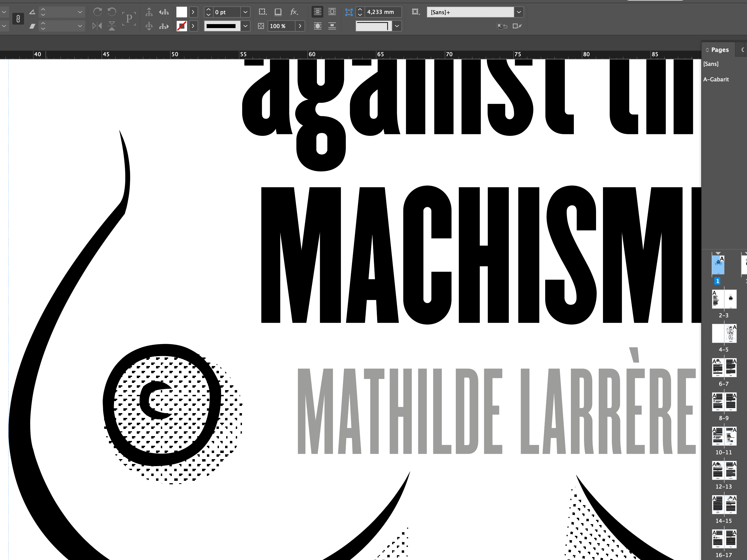
Task: Flip vertical icon
Action: click(112, 26)
